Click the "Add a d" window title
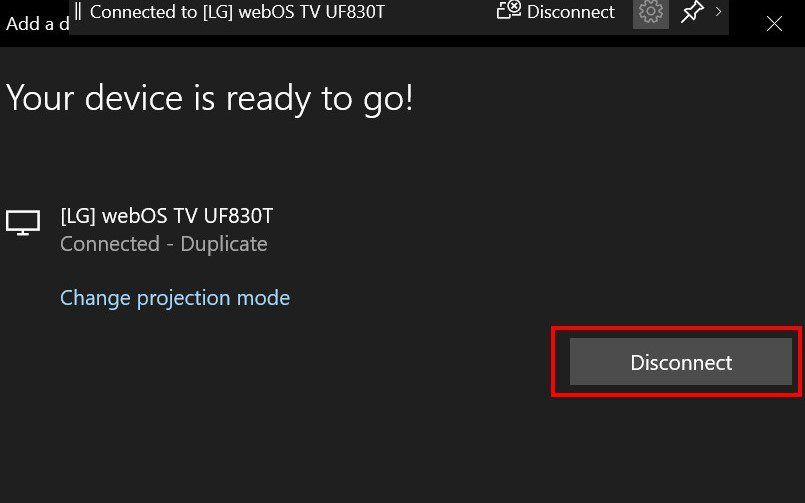805x503 pixels. [37, 24]
